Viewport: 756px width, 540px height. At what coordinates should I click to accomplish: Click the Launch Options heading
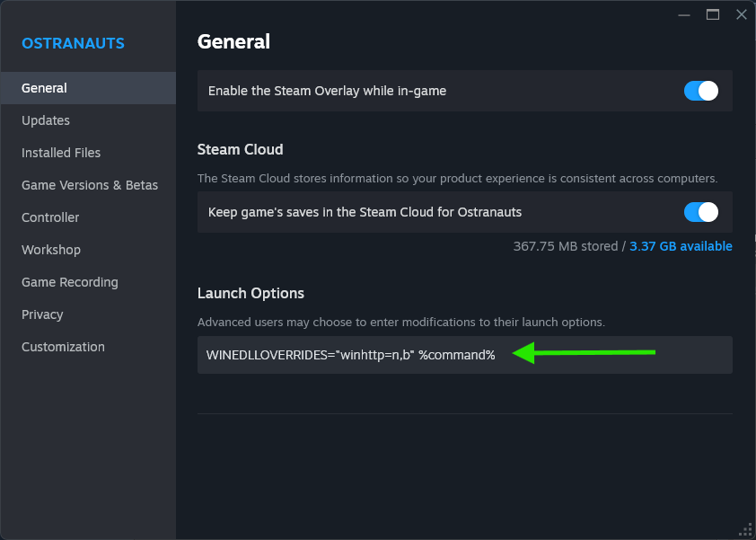(251, 294)
